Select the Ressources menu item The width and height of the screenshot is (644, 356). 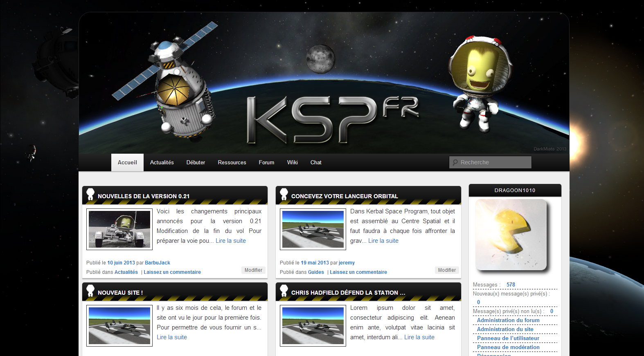click(232, 162)
